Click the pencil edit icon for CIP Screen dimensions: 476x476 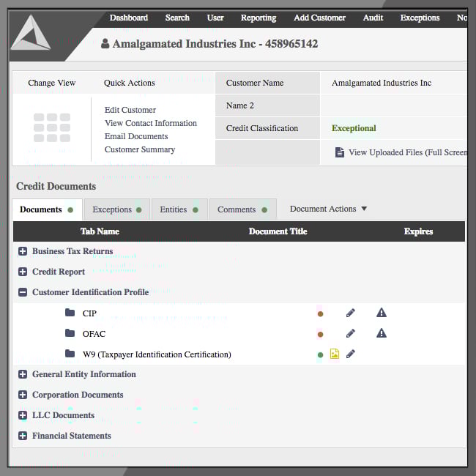tap(351, 313)
